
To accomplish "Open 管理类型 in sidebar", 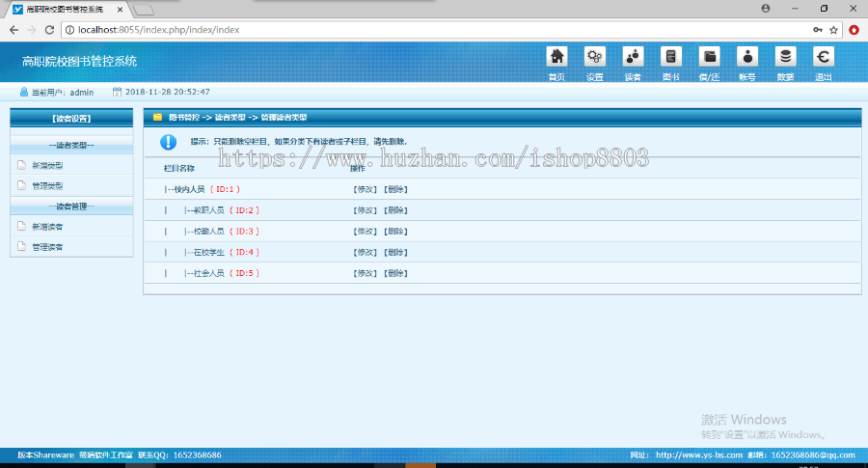I will 47,185.
